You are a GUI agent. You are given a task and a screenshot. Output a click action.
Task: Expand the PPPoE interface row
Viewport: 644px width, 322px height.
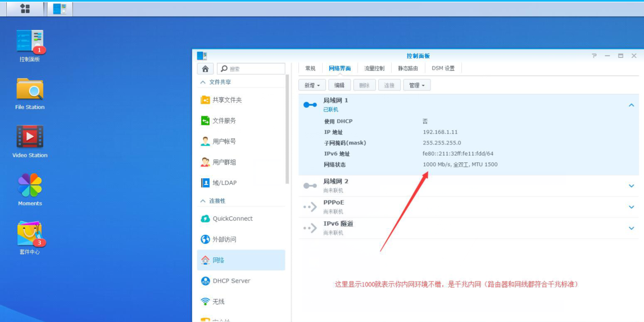[x=631, y=207]
